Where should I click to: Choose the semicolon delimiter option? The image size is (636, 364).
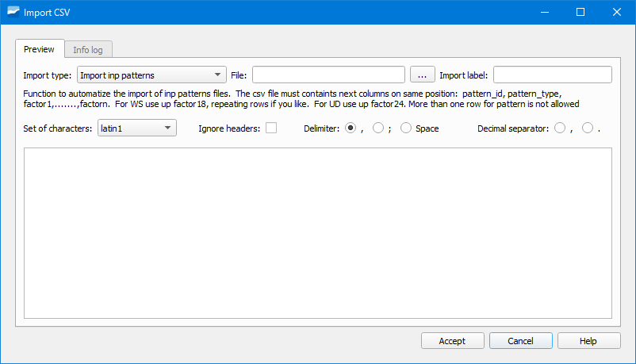378,128
